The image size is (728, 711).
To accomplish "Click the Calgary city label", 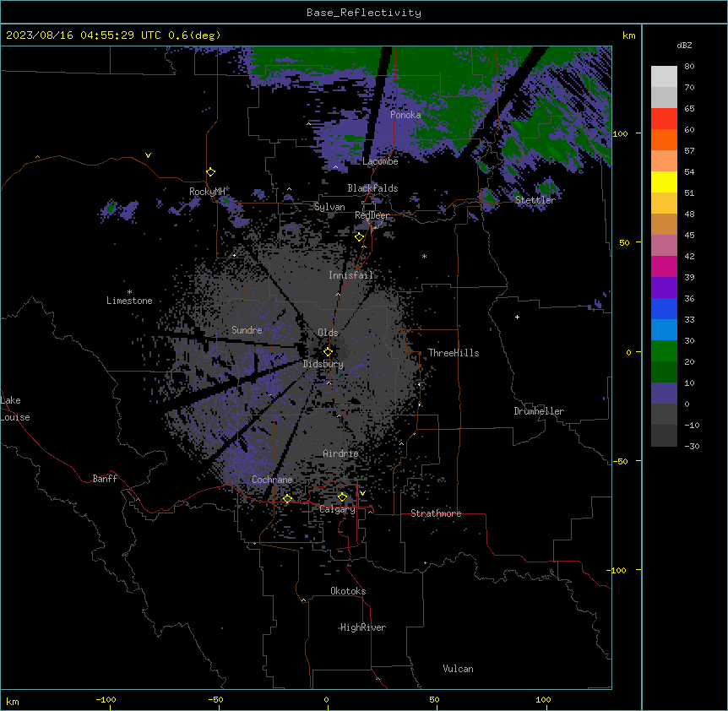I will click(x=337, y=509).
